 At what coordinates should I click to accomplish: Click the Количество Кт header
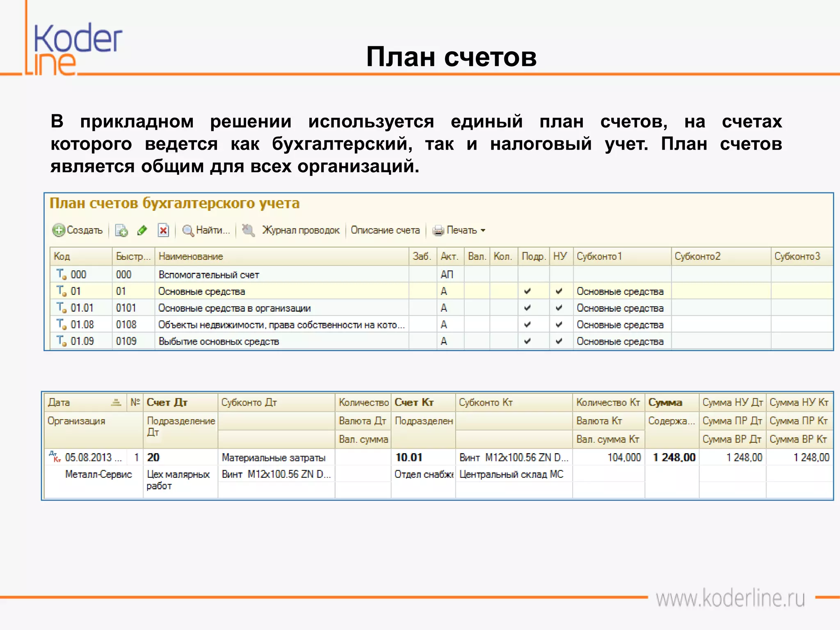tap(608, 402)
